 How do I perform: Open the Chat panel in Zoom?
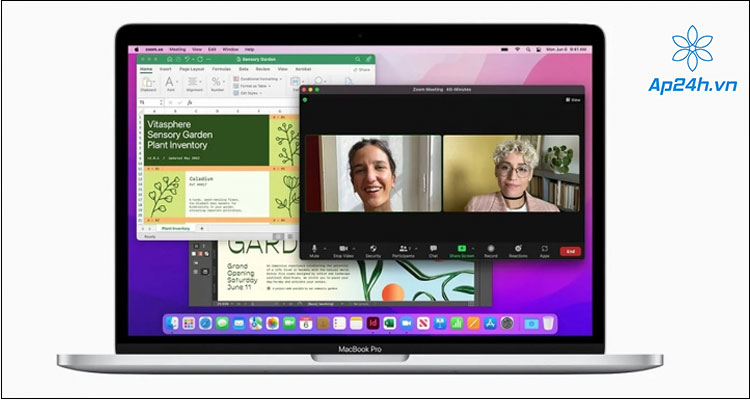[x=433, y=250]
